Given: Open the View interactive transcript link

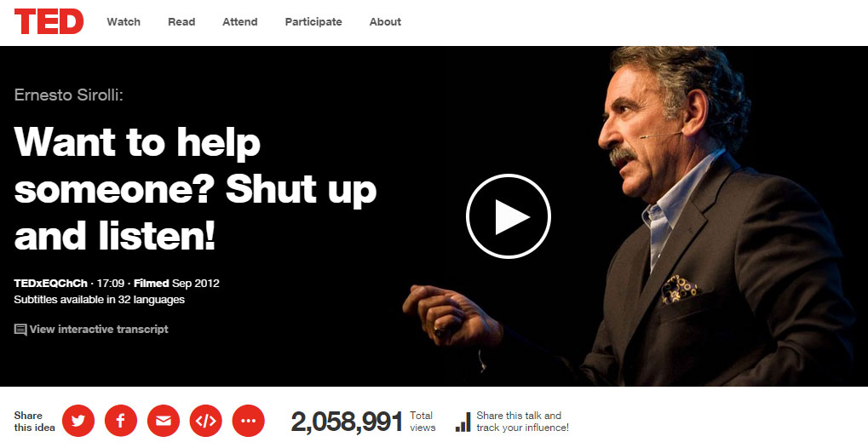Looking at the screenshot, I should point(99,329).
